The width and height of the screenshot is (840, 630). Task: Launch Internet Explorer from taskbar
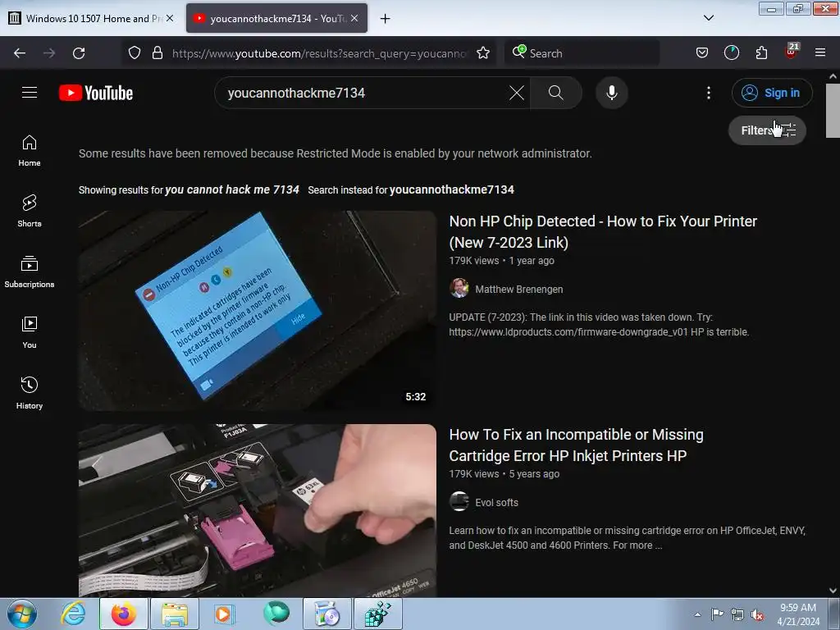[x=73, y=614]
